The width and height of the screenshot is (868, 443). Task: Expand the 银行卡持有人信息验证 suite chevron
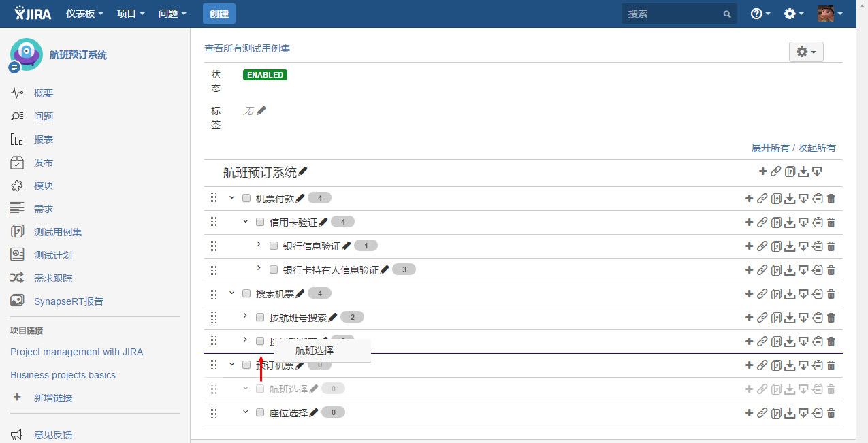point(259,268)
